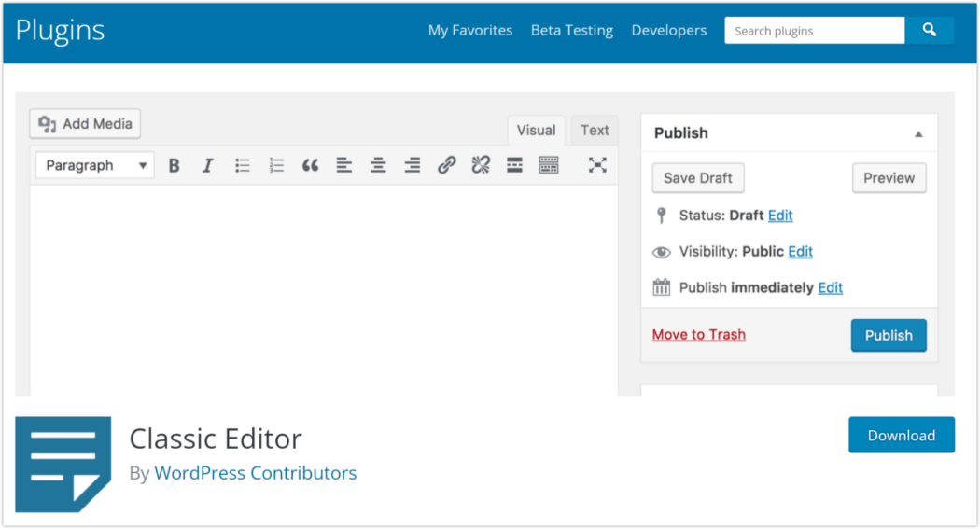Image resolution: width=980 pixels, height=529 pixels.
Task: Click inside the editor content area
Action: click(324, 290)
